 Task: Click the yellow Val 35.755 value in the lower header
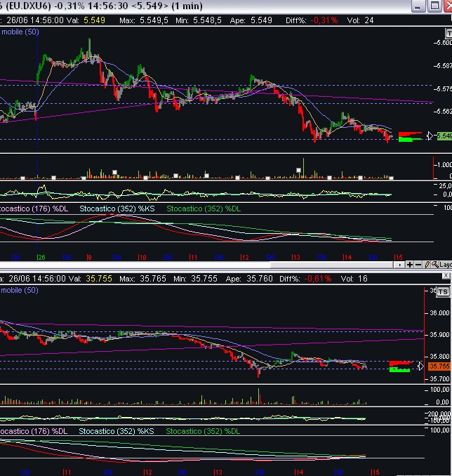(99, 279)
